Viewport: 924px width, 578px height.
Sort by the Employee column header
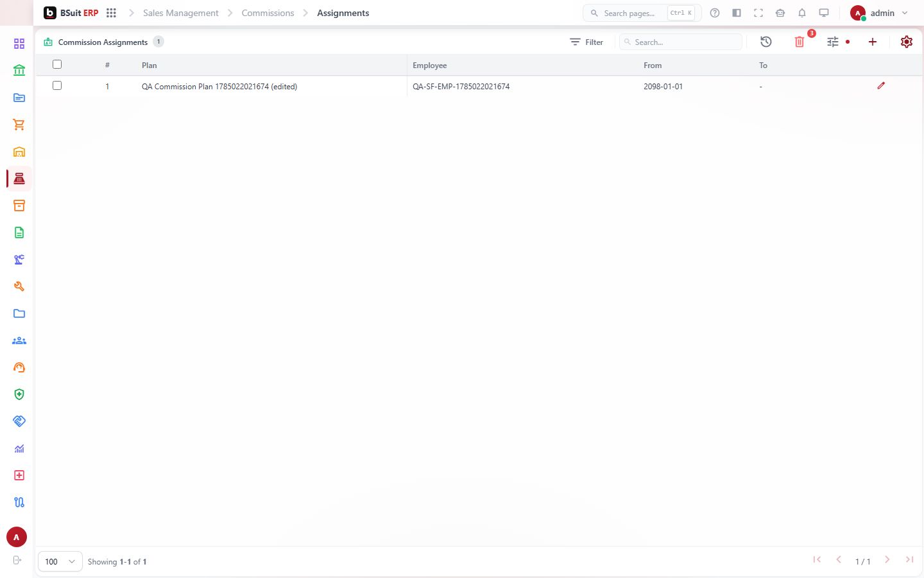pyautogui.click(x=430, y=66)
